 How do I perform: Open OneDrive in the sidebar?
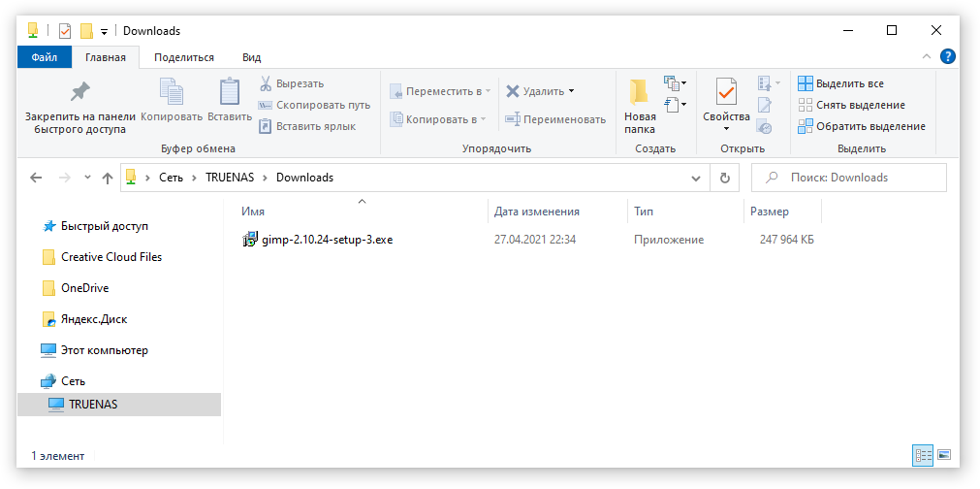click(84, 288)
